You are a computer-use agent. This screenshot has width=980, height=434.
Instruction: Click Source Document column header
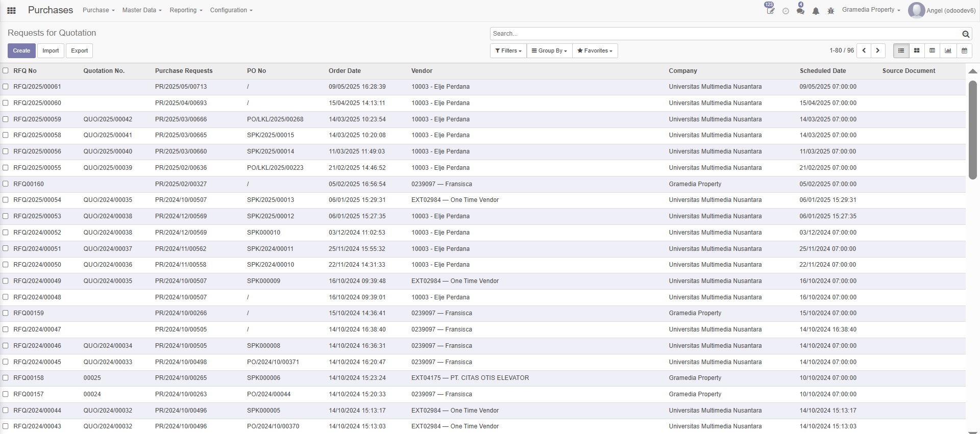point(909,71)
